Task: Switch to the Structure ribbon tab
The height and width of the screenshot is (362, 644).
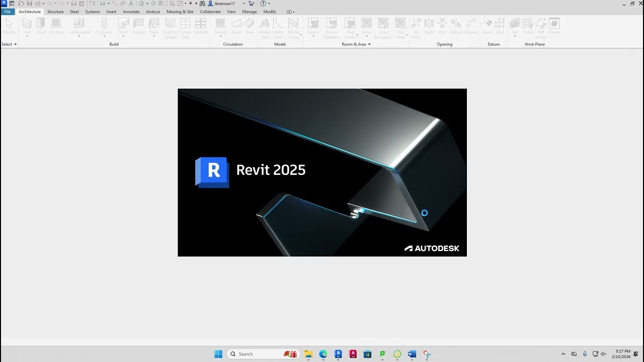Action: [x=55, y=12]
